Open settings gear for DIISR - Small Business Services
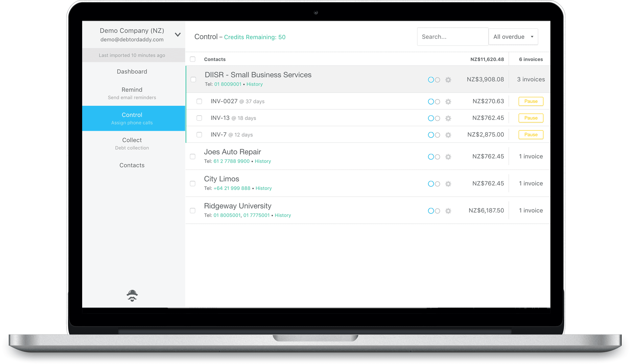The width and height of the screenshot is (631, 364). coord(448,80)
